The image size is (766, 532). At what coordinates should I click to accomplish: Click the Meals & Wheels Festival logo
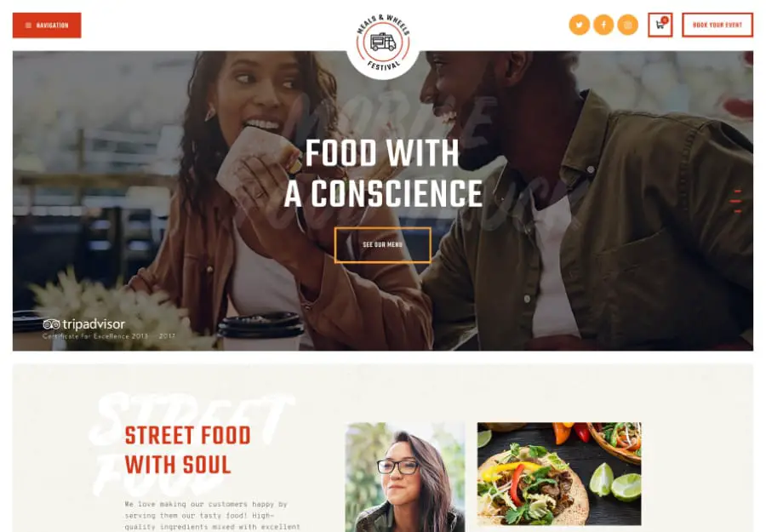(383, 43)
